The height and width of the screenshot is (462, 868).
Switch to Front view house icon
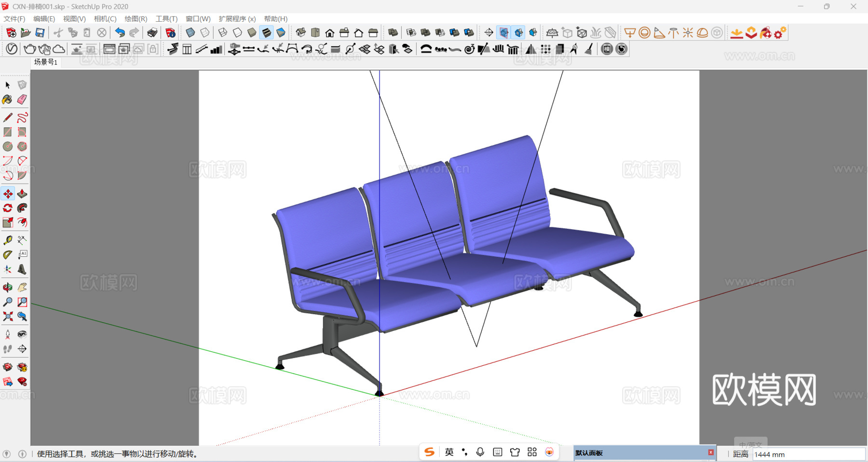[x=330, y=33]
